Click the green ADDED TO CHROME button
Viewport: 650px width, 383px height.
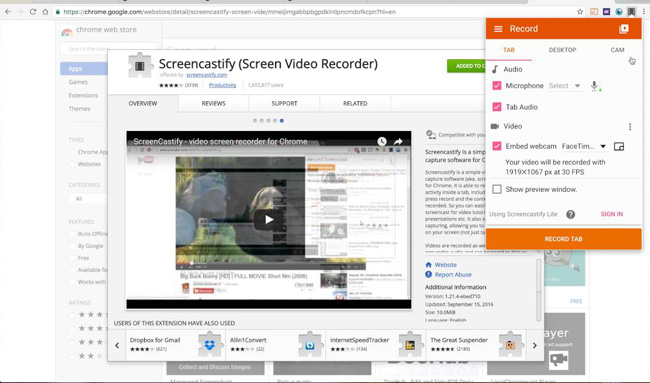click(467, 66)
